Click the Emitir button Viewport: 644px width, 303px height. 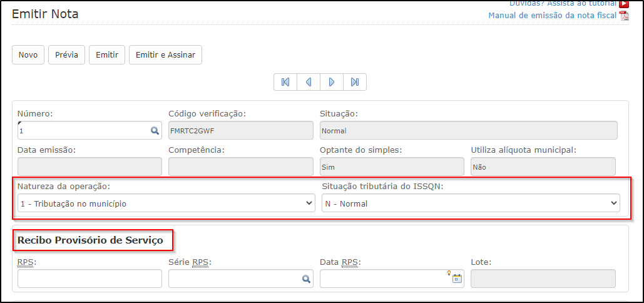tap(107, 55)
